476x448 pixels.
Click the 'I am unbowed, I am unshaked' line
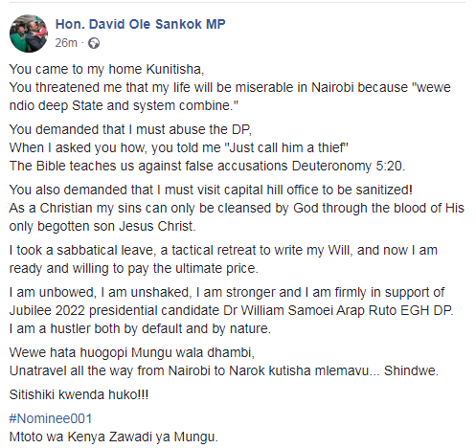click(227, 292)
